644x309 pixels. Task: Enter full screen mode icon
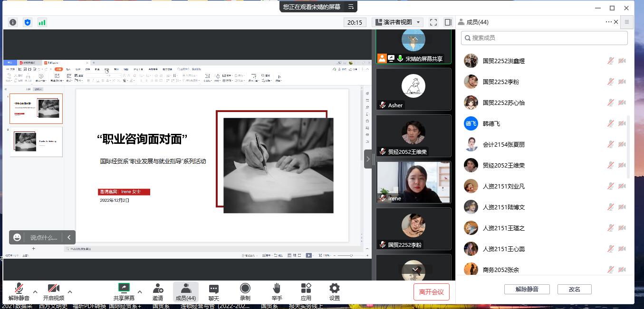tap(433, 22)
